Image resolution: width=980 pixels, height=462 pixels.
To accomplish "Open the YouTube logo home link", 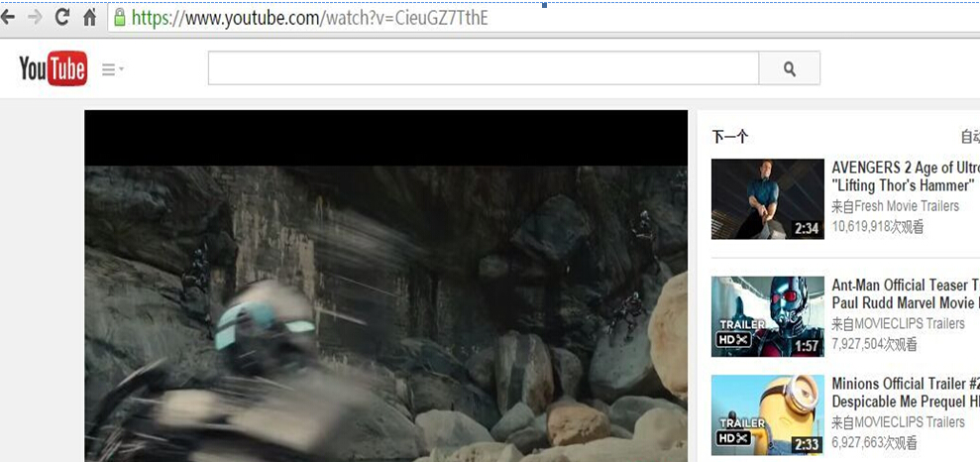I will pos(54,68).
